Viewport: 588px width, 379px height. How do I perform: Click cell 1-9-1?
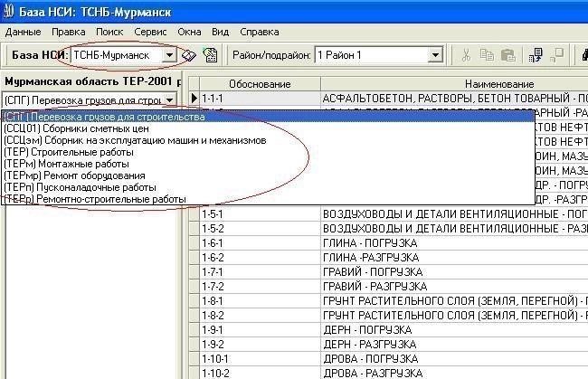pyautogui.click(x=260, y=330)
